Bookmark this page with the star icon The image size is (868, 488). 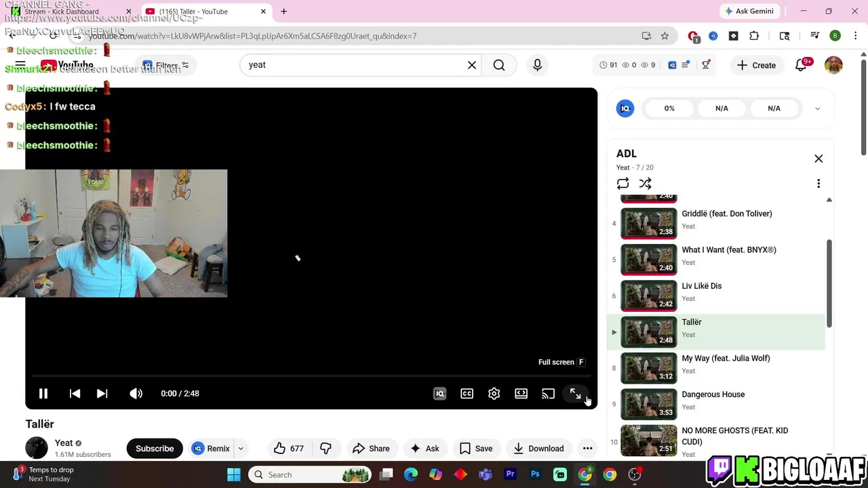click(665, 36)
